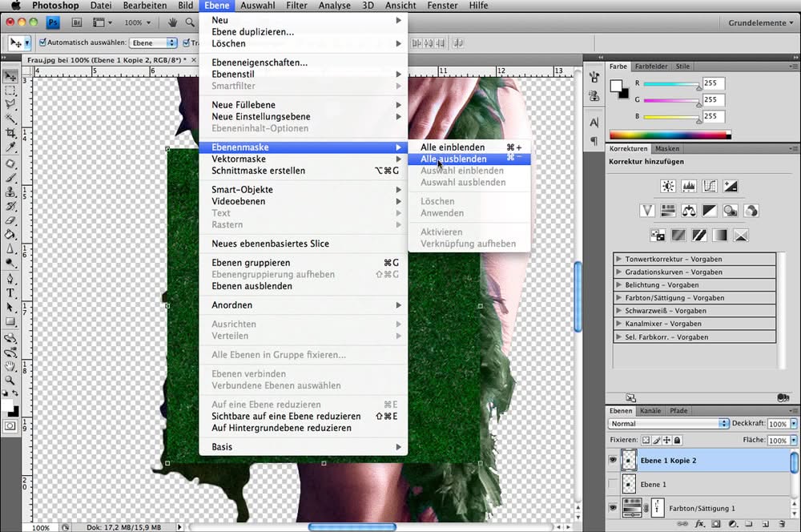Screen dimensions: 801x532
Task: Toggle Automatisch auswählen checkbox
Action: [43, 42]
